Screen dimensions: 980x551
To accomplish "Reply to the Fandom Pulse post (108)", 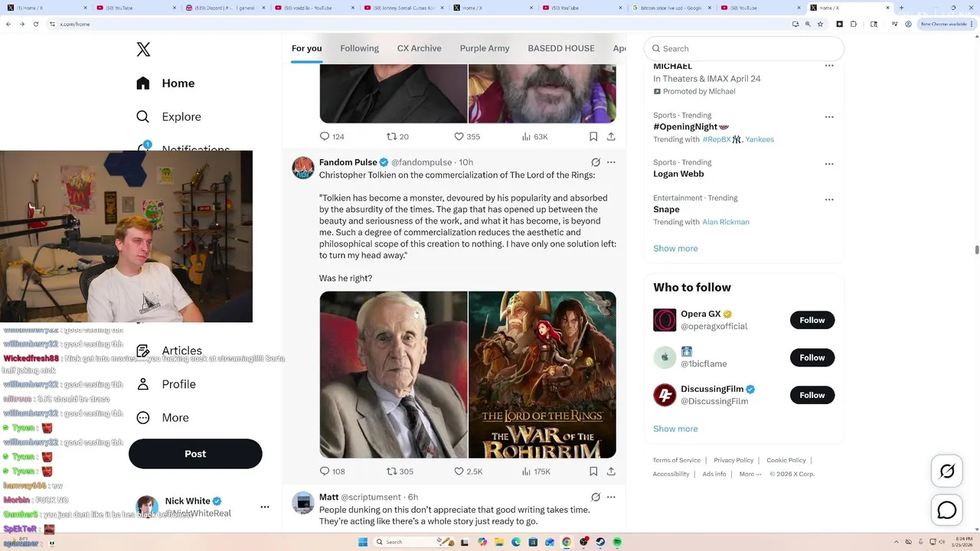I will (x=332, y=471).
